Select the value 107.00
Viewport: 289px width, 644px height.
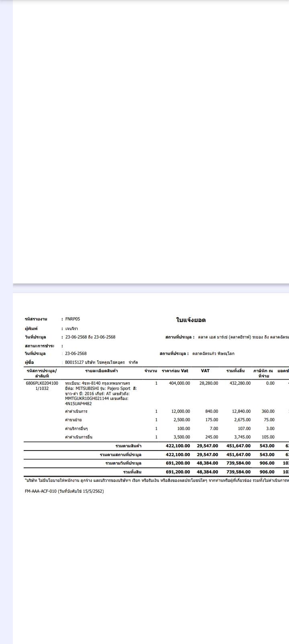point(244,429)
